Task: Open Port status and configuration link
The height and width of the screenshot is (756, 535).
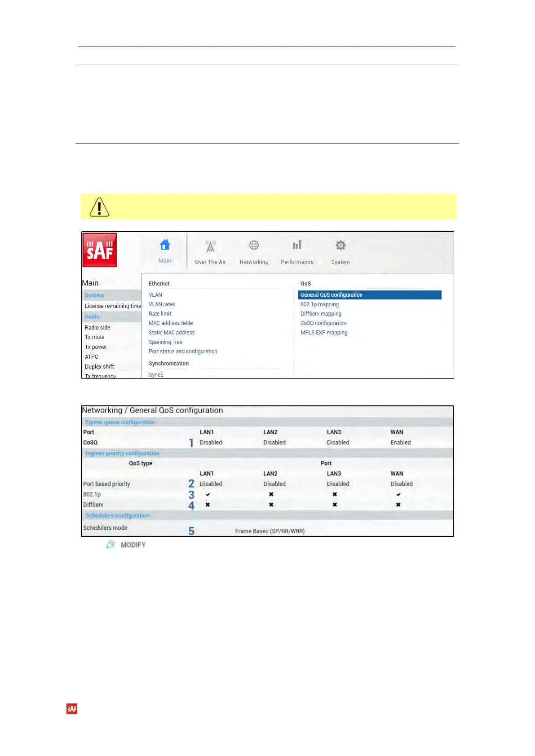Action: point(183,352)
